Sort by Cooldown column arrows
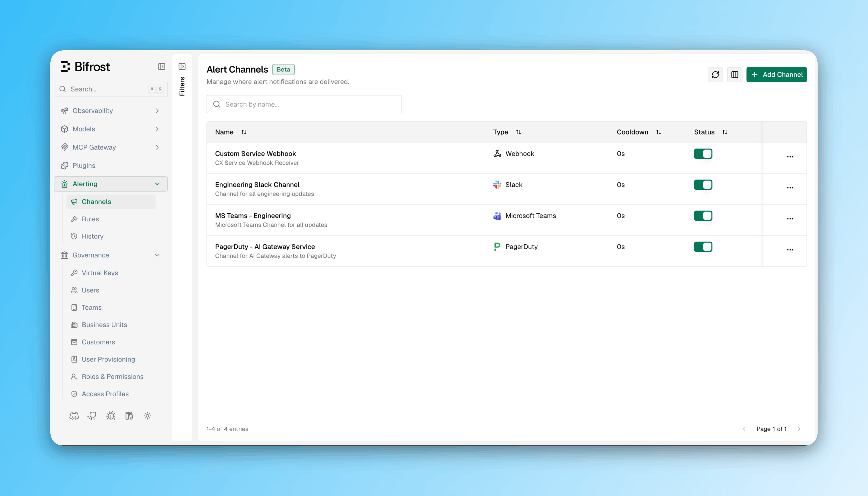The image size is (868, 496). click(659, 132)
